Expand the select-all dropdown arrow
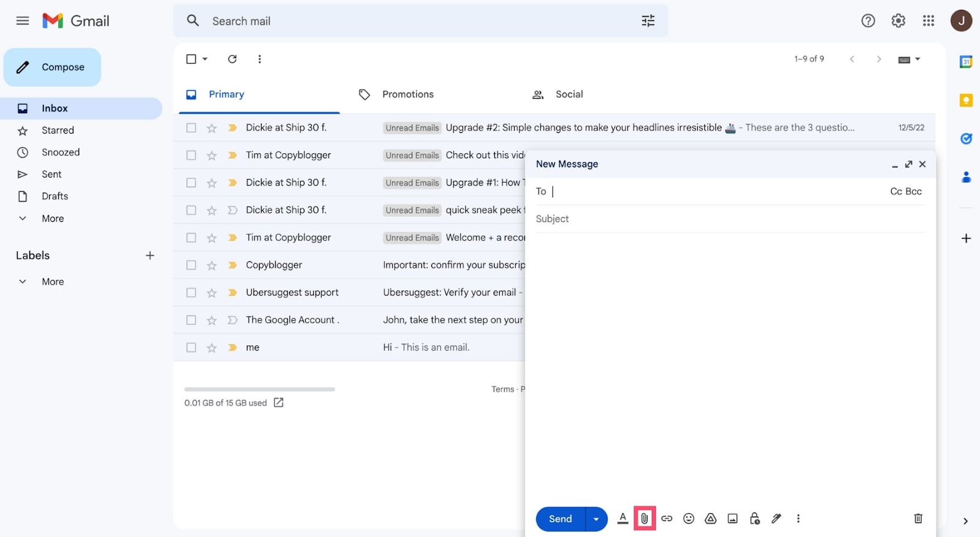This screenshot has height=537, width=980. click(x=205, y=59)
